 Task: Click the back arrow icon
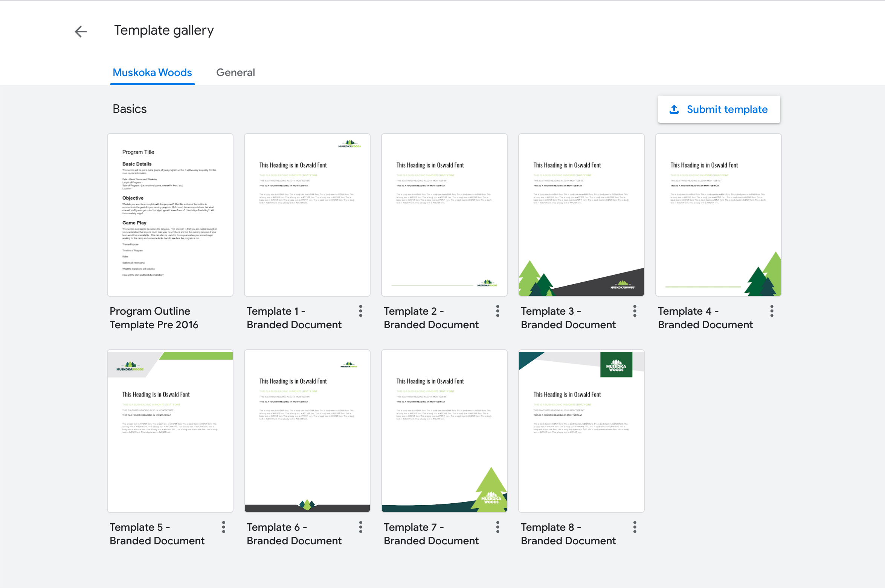pos(81,31)
